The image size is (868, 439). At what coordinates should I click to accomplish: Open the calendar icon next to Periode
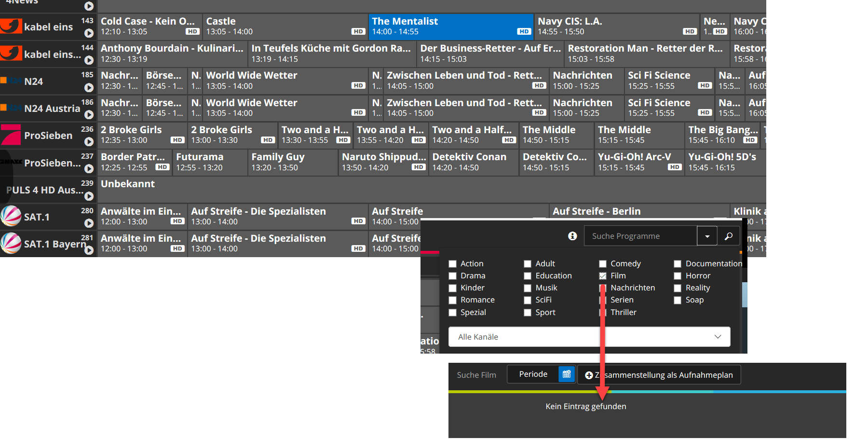pyautogui.click(x=567, y=374)
